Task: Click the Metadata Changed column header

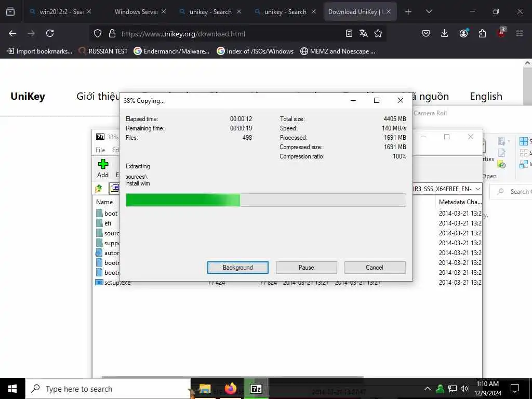Action: click(x=460, y=202)
